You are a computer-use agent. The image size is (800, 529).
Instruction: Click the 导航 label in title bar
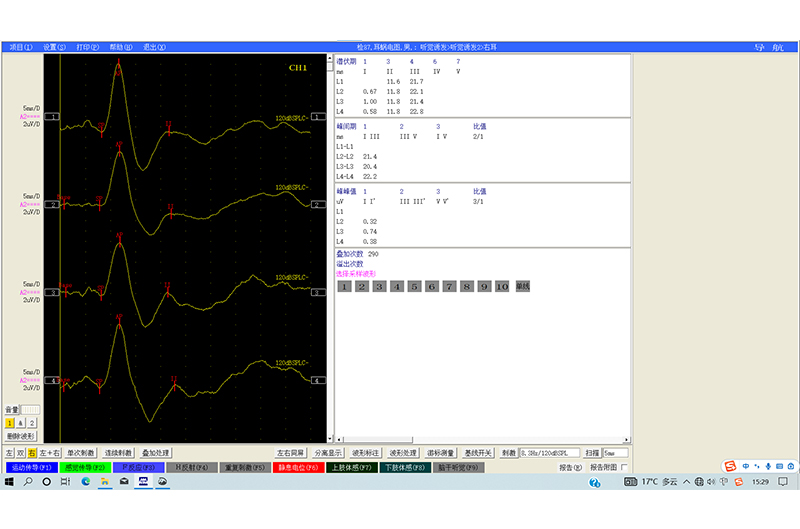tap(769, 47)
